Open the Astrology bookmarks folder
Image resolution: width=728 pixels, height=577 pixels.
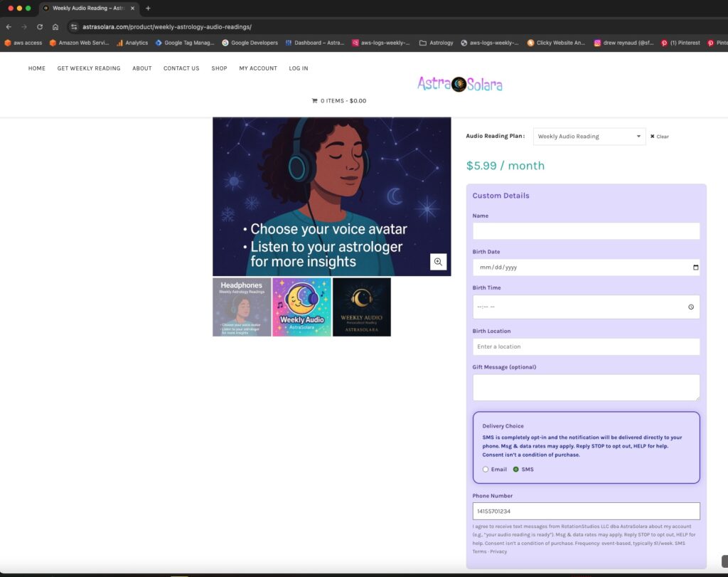pos(436,43)
